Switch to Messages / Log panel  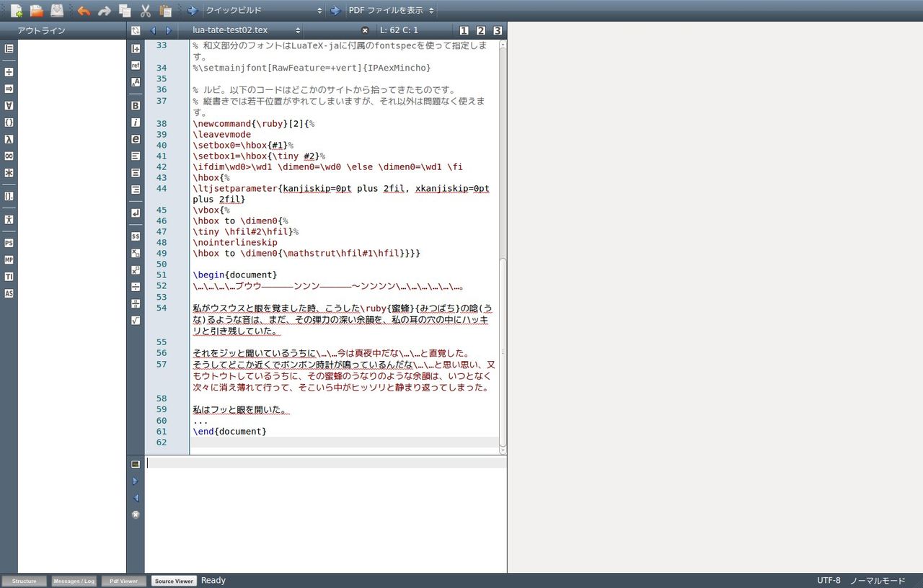(x=74, y=581)
